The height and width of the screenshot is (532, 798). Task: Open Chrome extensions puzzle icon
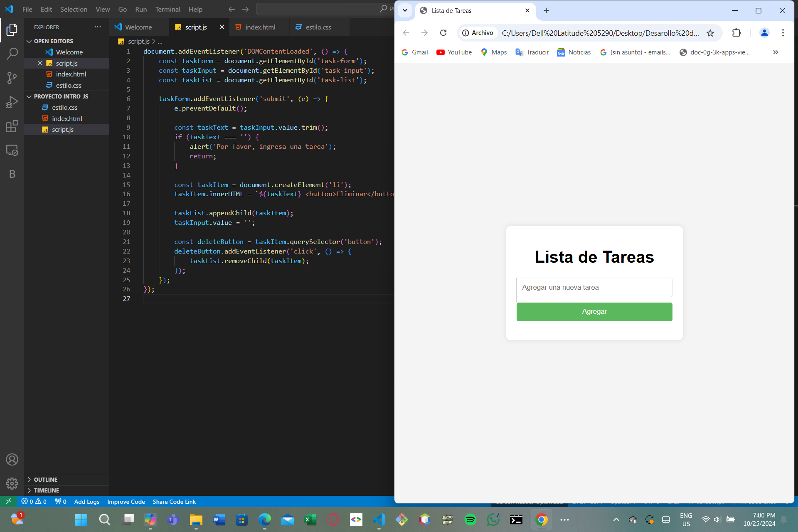coord(736,33)
